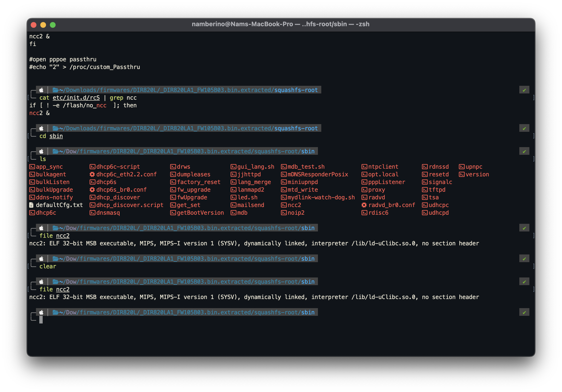This screenshot has width=562, height=392.
Task: Click the file name lang_merge
Action: 254,182
